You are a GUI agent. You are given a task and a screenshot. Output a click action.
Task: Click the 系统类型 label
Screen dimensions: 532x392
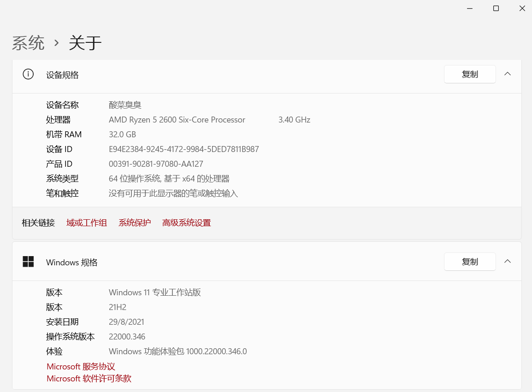(62, 179)
